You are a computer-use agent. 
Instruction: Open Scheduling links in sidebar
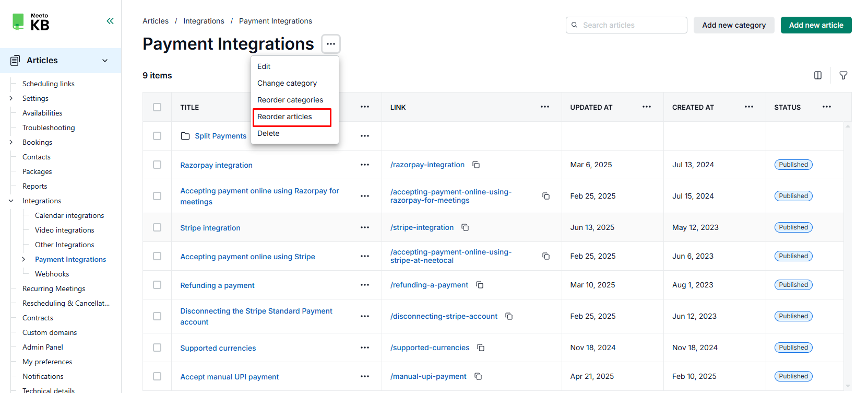(x=49, y=84)
